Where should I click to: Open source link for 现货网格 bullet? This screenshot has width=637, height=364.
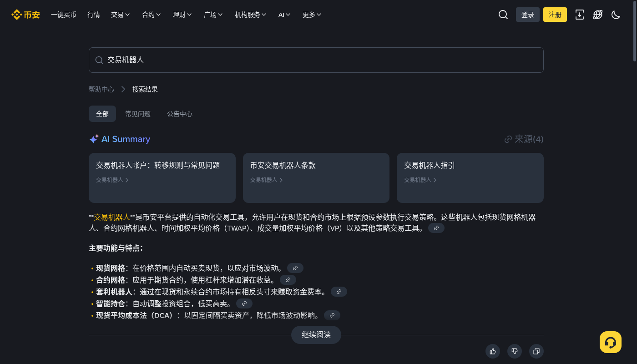[295, 268]
